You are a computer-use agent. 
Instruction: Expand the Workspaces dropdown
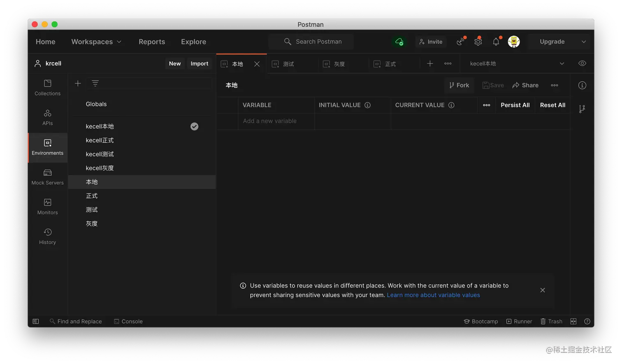96,42
